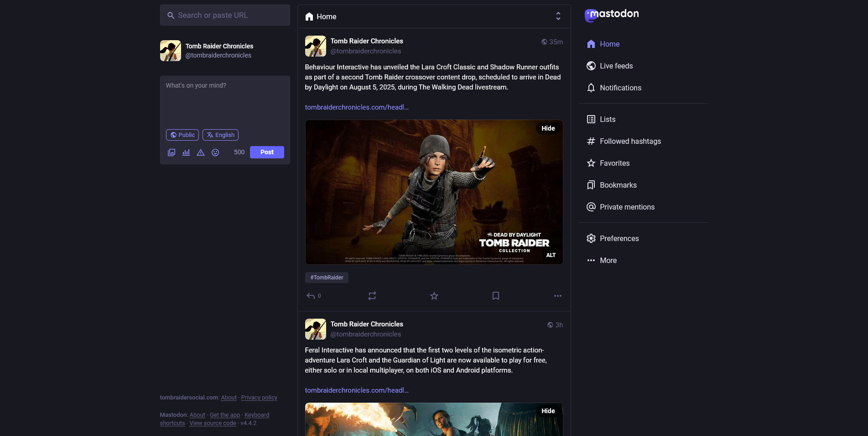Screen dimensions: 868x436
Task: Toggle content warning icon in composer
Action: pyautogui.click(x=201, y=152)
